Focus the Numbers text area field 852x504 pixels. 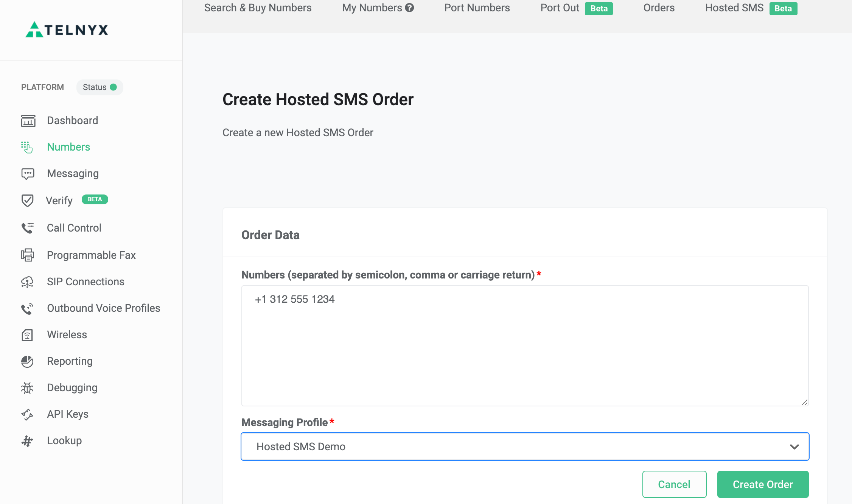click(x=525, y=345)
